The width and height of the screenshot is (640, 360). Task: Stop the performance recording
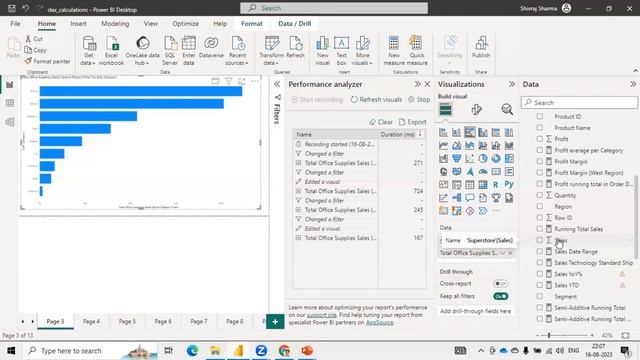pos(419,100)
